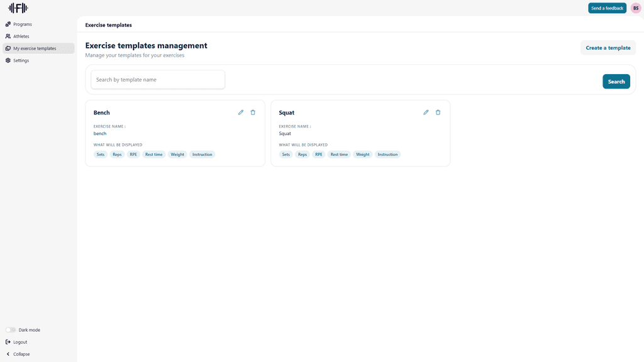
Task: Select My exercise templates in sidebar
Action: coord(35,48)
